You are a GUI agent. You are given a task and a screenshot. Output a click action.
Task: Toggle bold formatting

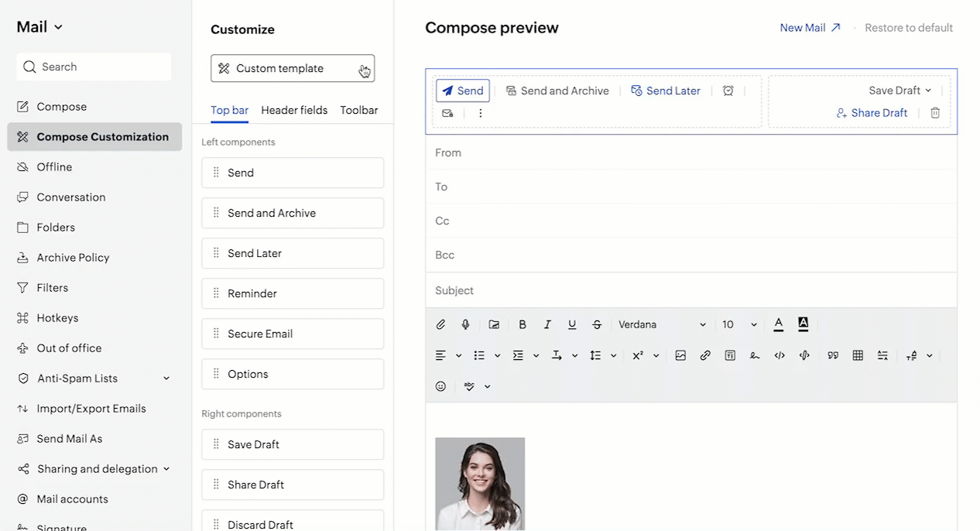point(523,325)
